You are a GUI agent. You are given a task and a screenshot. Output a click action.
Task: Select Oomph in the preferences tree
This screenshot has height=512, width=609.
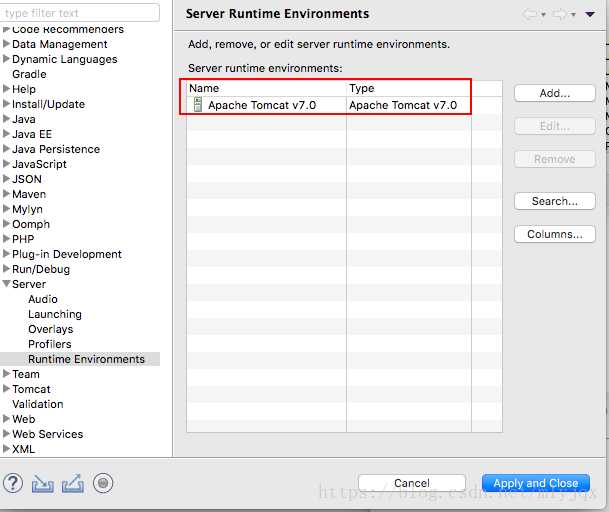coord(31,224)
